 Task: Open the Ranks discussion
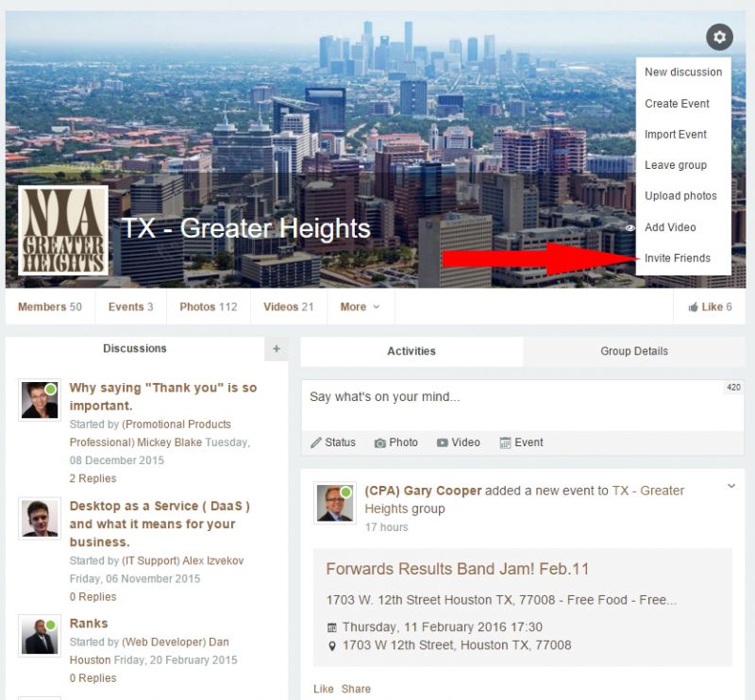pos(89,624)
